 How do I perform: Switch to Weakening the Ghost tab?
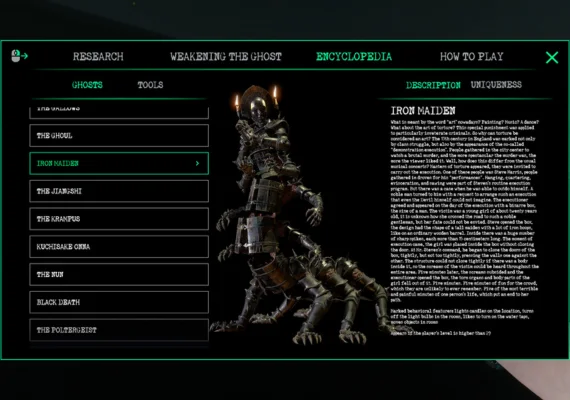[226, 56]
